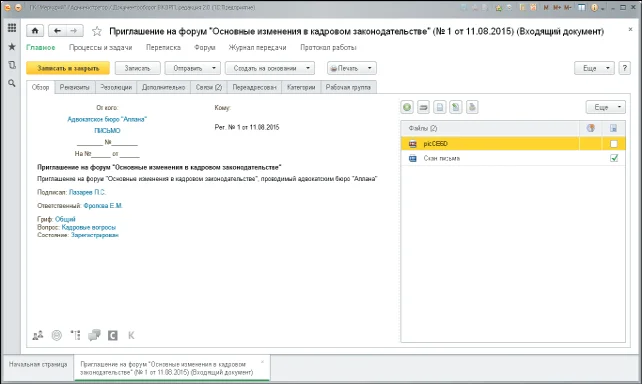
Task: Open Отправить dropdown
Action: click(x=192, y=68)
